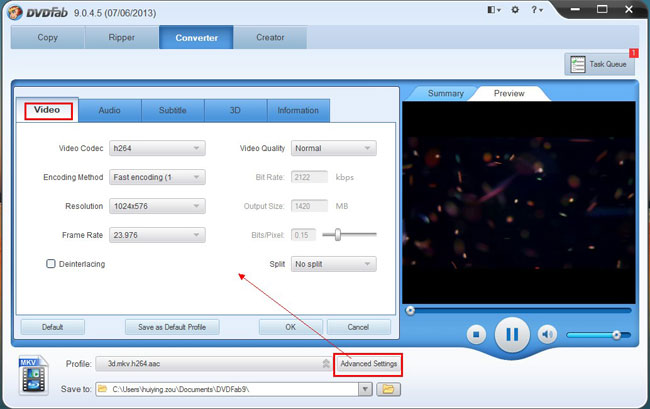Open the Subtitle settings tab

click(x=173, y=111)
